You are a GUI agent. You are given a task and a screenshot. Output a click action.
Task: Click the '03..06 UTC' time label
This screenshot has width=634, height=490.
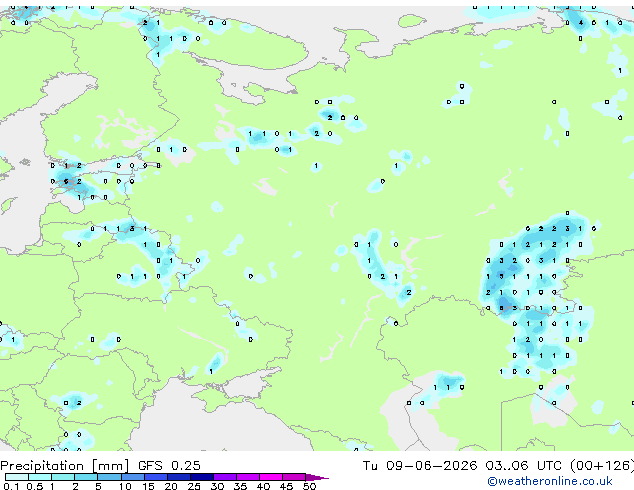point(524,466)
